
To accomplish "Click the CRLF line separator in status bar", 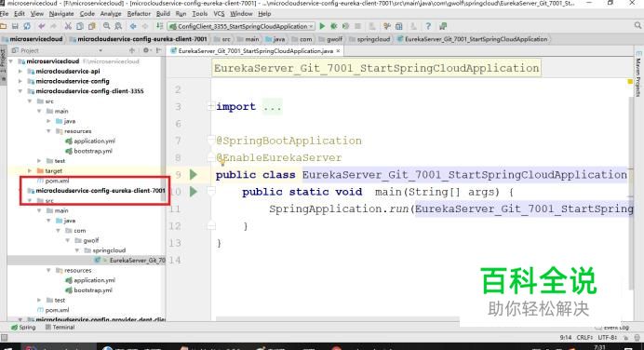I will click(584, 338).
